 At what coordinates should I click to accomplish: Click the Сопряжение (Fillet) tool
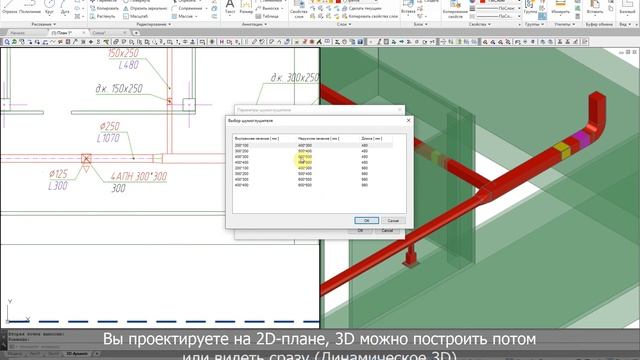tap(187, 8)
